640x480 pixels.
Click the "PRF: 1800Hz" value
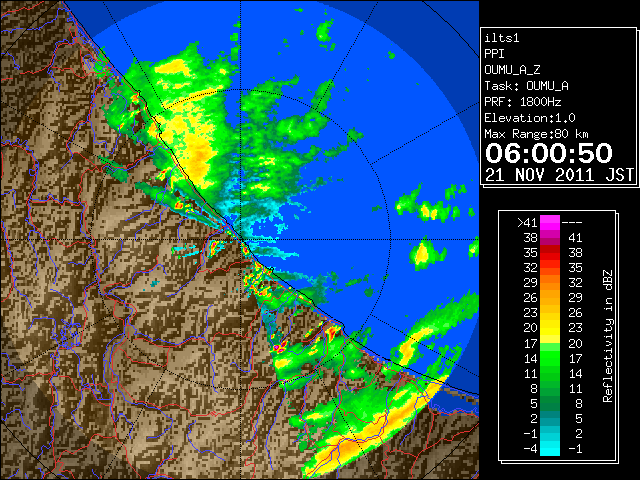click(522, 102)
